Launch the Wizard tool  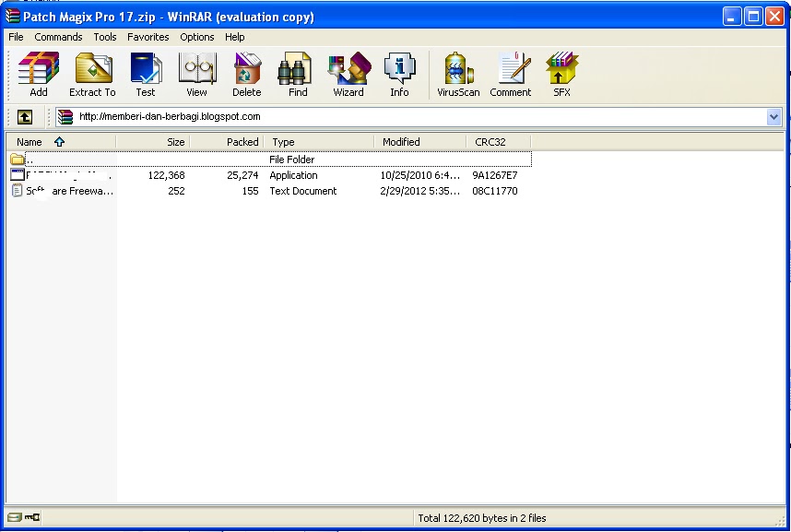[x=348, y=74]
